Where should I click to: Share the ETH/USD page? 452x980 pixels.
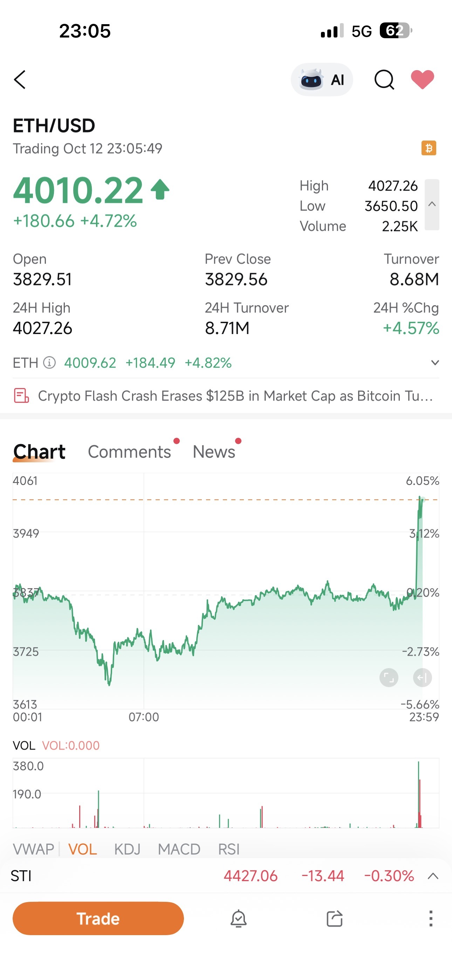(333, 919)
